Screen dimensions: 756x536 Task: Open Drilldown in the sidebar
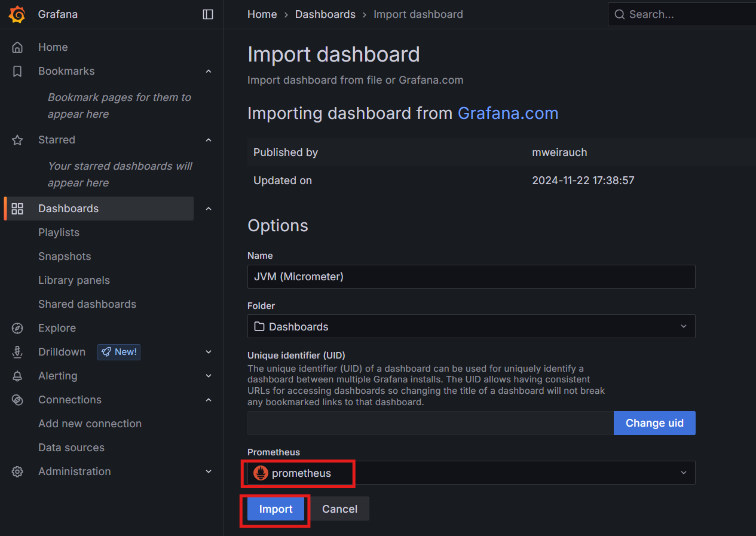[x=62, y=352]
